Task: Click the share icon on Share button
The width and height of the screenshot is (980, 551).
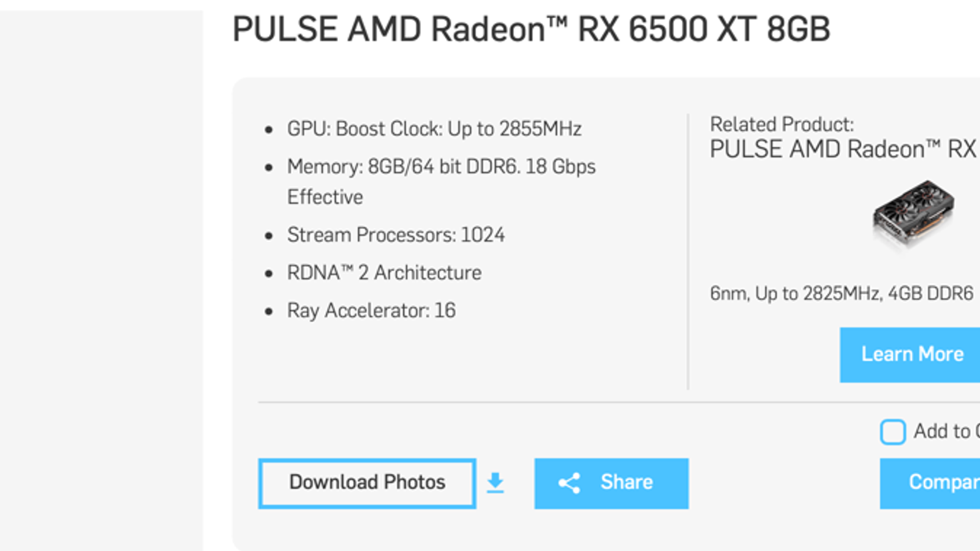Action: click(x=569, y=483)
